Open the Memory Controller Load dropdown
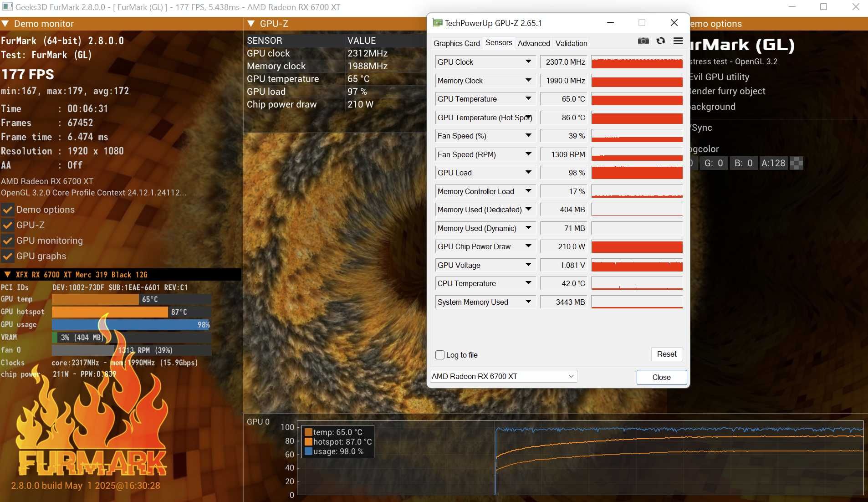This screenshot has height=502, width=868. (x=528, y=191)
